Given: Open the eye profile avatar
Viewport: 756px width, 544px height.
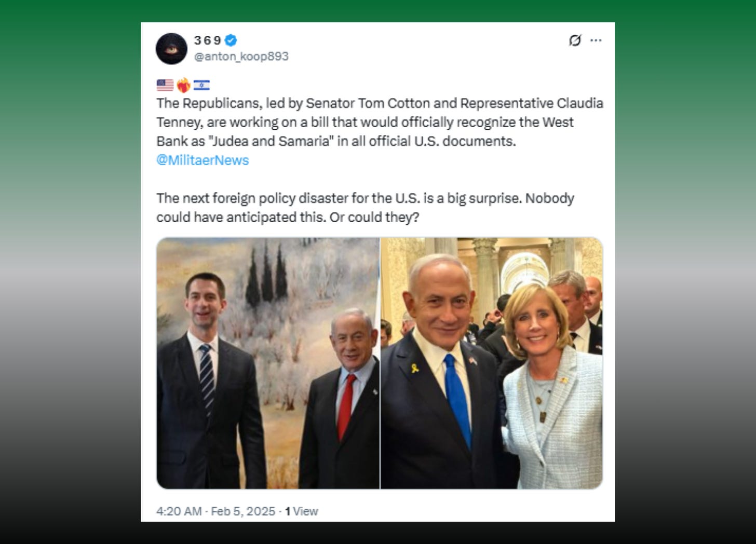Looking at the screenshot, I should coord(171,49).
